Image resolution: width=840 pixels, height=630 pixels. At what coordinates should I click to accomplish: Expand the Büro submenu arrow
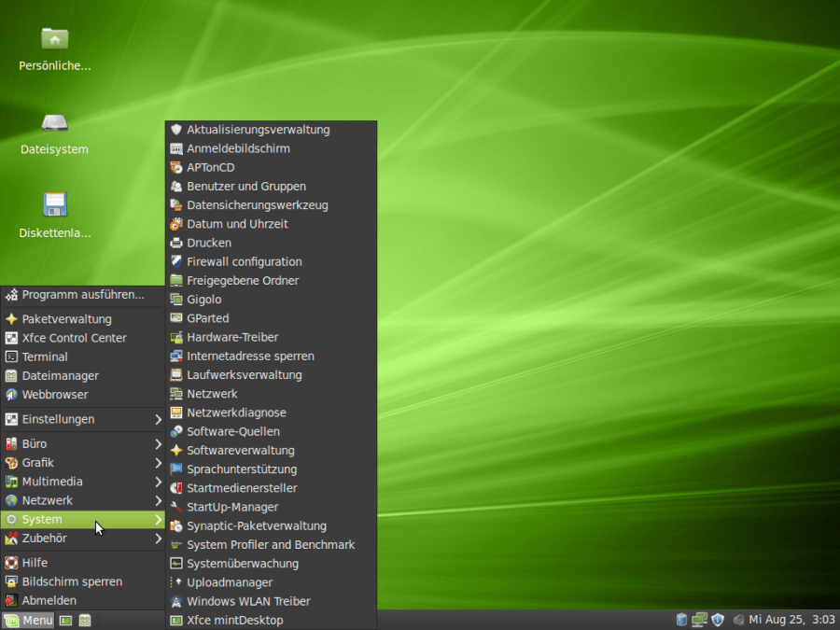point(159,444)
